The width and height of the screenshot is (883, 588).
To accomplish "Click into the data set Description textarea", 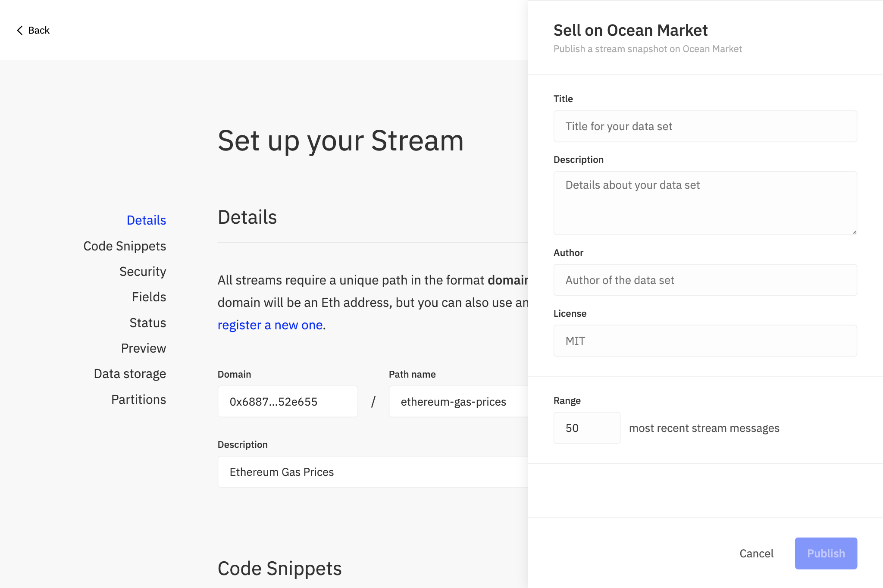I will 705,203.
